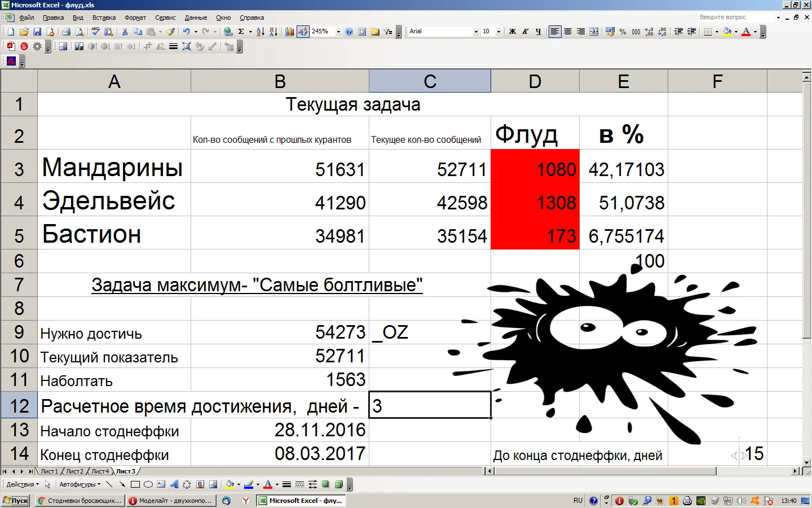This screenshot has height=508, width=812.
Task: Apply the red Font Color in formatting toolbar
Action: pyautogui.click(x=746, y=32)
